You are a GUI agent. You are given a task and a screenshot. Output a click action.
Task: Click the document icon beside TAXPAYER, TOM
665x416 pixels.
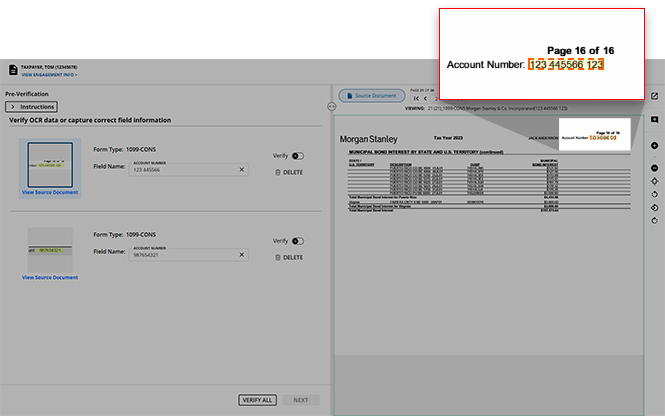13,70
